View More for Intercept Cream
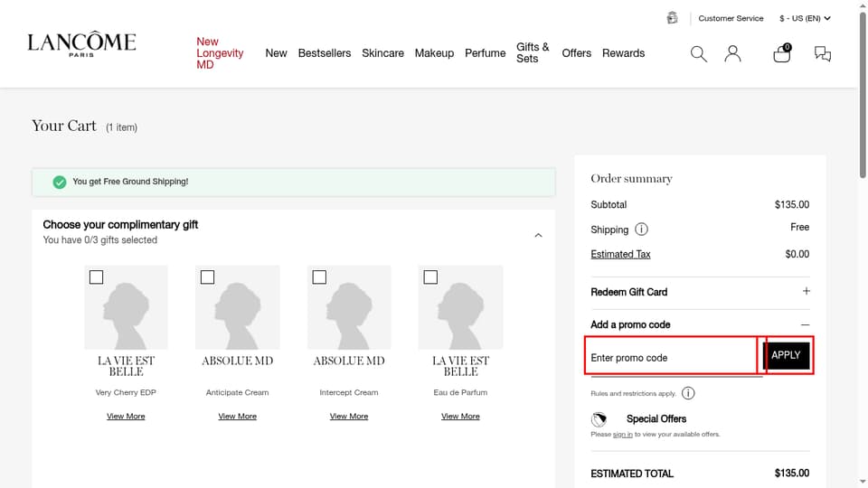This screenshot has width=868, height=488. click(x=349, y=416)
